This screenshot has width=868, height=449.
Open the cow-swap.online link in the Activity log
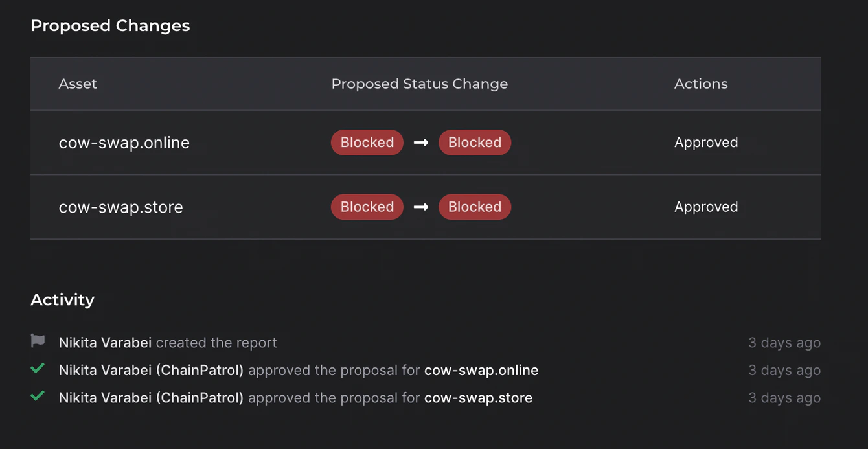pos(481,371)
